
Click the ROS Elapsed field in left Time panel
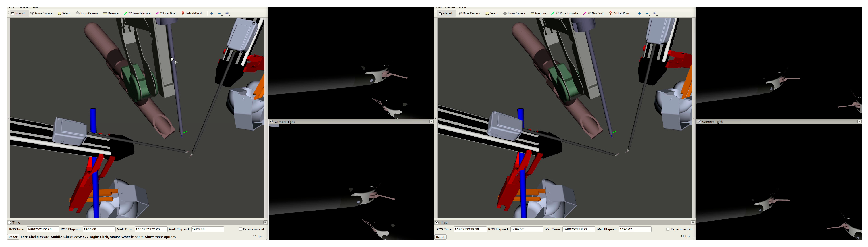[x=99, y=229]
